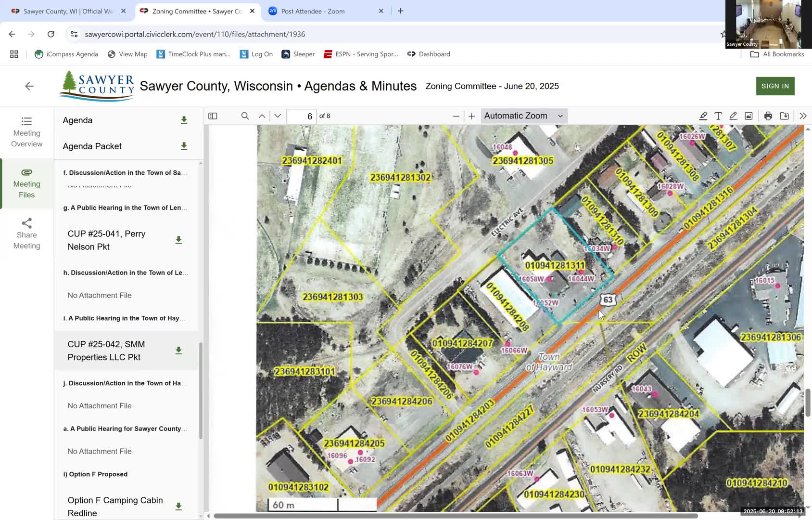Select item i. Public Hearing Town of Hayward

coord(125,318)
